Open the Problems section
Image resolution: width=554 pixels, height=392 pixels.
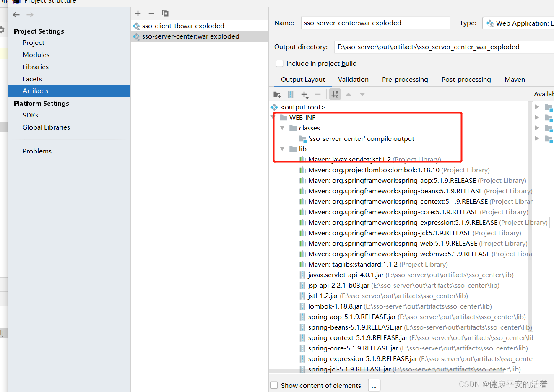coord(37,151)
